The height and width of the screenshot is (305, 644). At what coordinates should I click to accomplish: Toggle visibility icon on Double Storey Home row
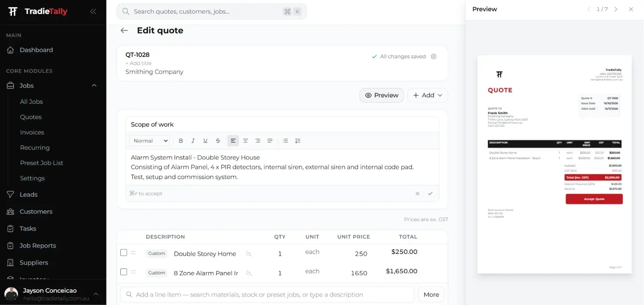[x=249, y=254]
